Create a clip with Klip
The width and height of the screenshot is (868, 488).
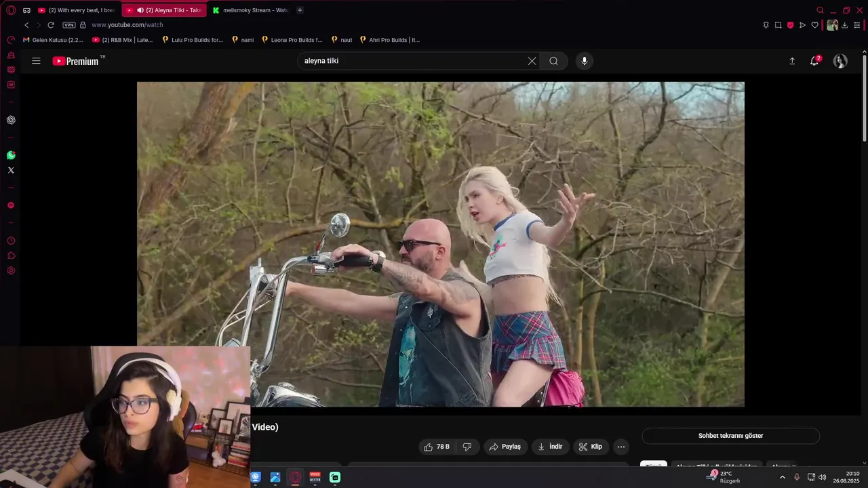[x=591, y=447]
